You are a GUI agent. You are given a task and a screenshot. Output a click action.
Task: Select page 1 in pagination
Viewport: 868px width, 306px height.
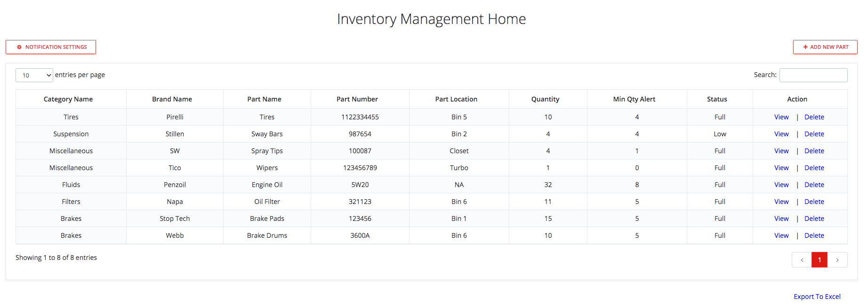point(819,260)
